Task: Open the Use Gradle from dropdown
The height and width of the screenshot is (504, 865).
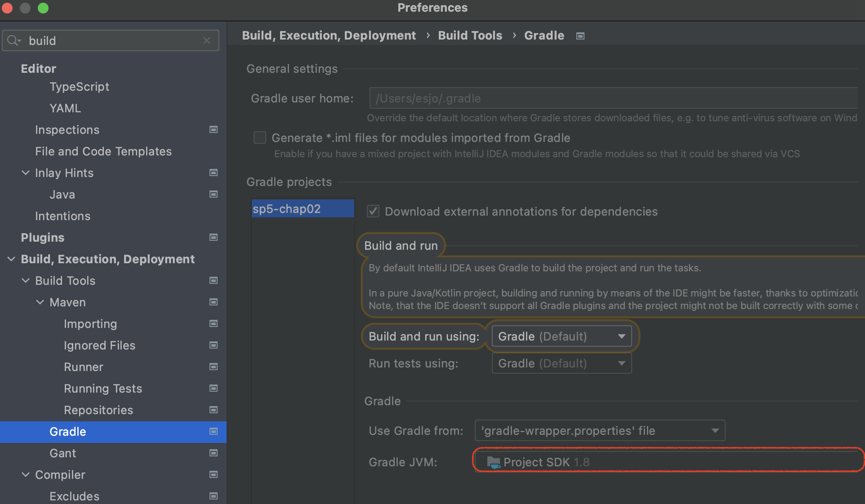Action: pyautogui.click(x=600, y=430)
